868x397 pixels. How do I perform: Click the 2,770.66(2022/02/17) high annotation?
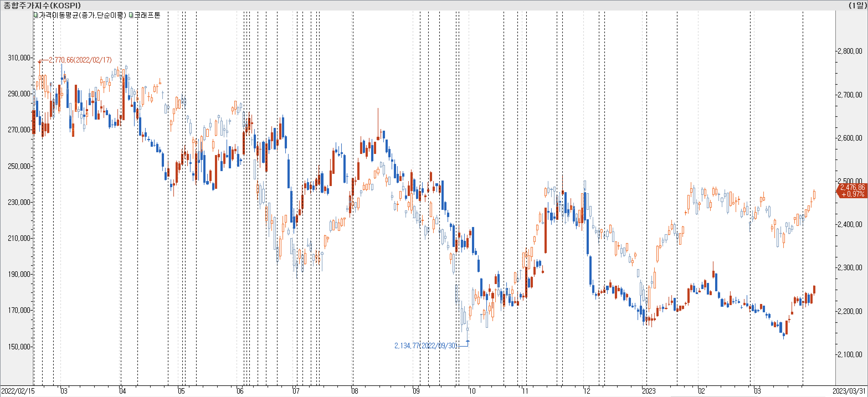(80, 60)
